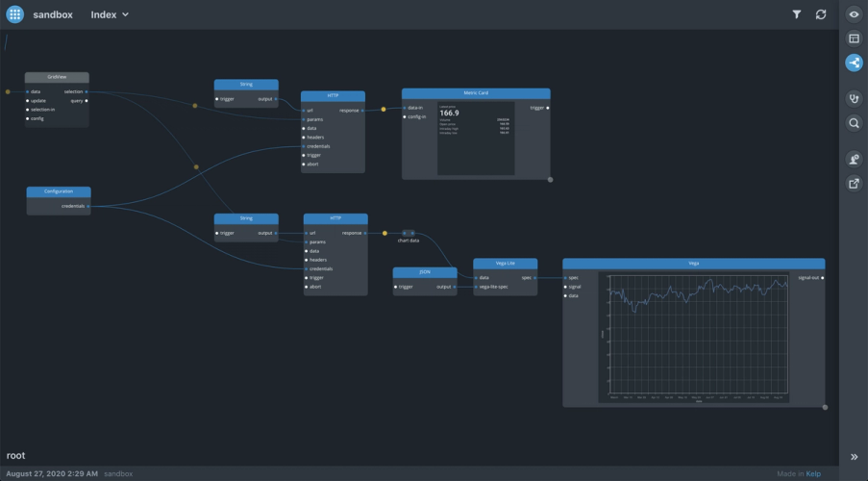
Task: Click the credentials port on Configuration node
Action: [x=88, y=206]
